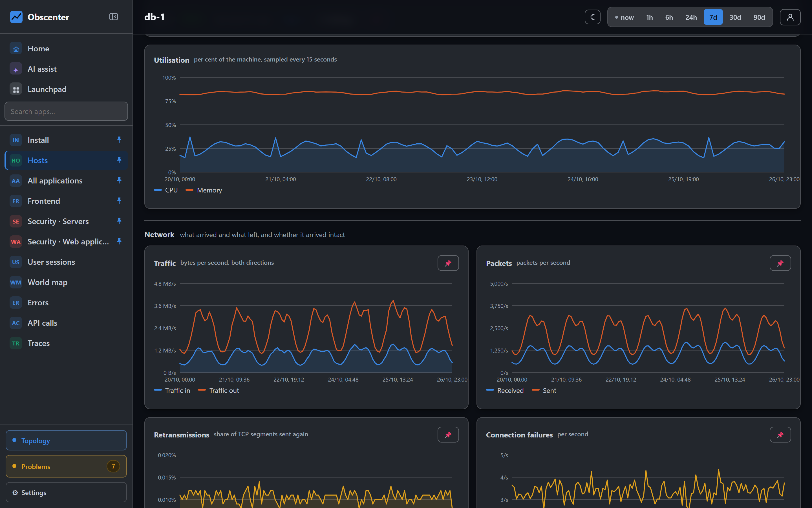Open the Topology button

[x=66, y=440]
